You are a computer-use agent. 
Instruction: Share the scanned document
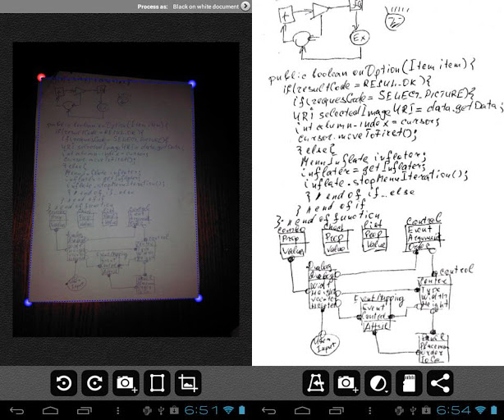(x=440, y=382)
